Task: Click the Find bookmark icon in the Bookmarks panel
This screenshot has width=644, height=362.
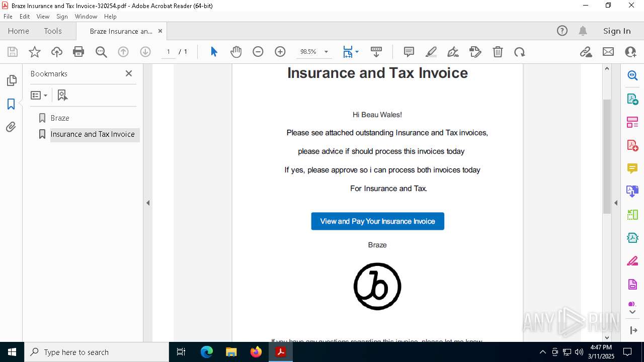Action: tap(62, 95)
